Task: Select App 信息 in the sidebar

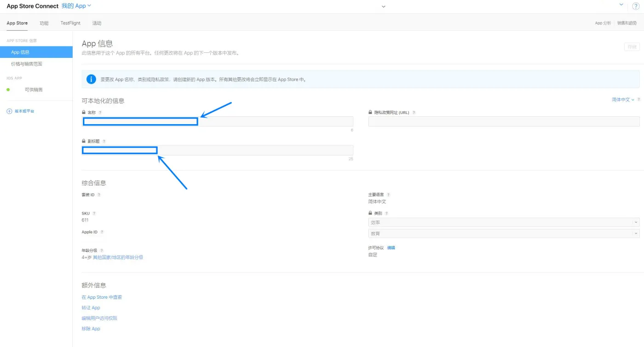Action: tap(36, 52)
